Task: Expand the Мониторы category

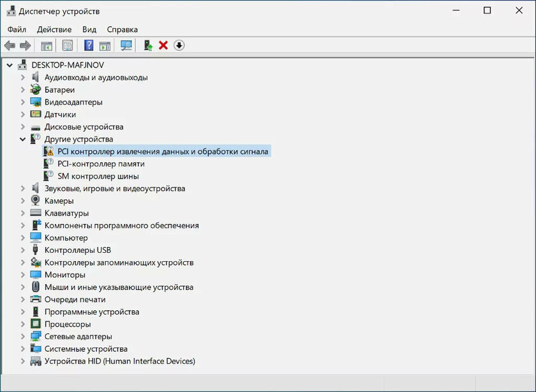Action: click(x=22, y=275)
